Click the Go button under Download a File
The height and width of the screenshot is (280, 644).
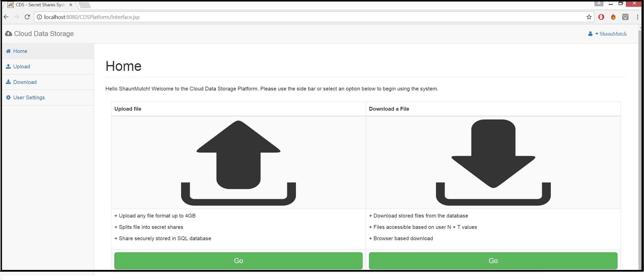493,261
